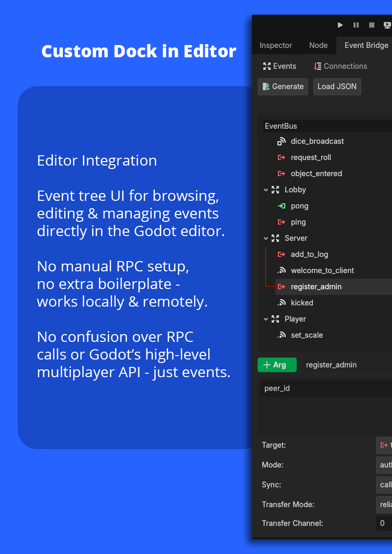
Task: Open the Mode dropdown
Action: 384,465
